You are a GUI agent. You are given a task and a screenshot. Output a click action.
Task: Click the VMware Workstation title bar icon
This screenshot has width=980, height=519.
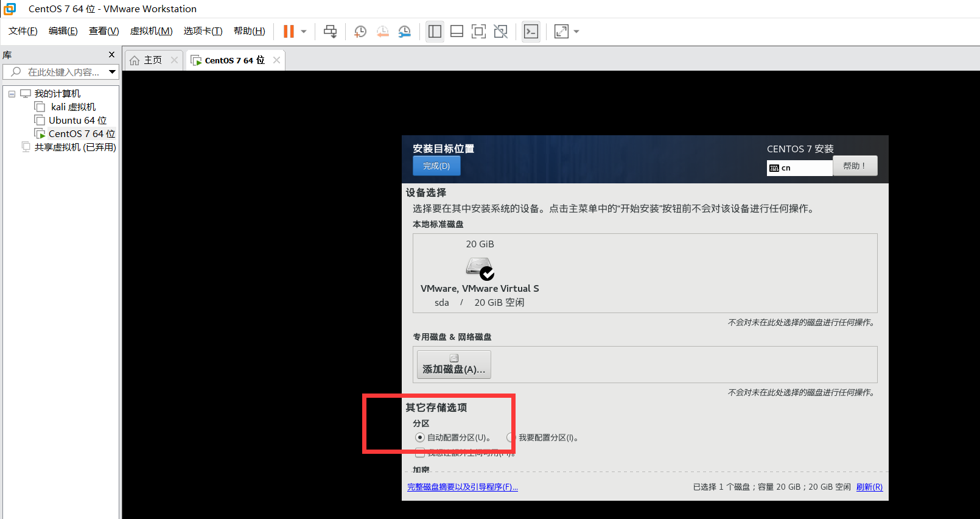click(10, 9)
